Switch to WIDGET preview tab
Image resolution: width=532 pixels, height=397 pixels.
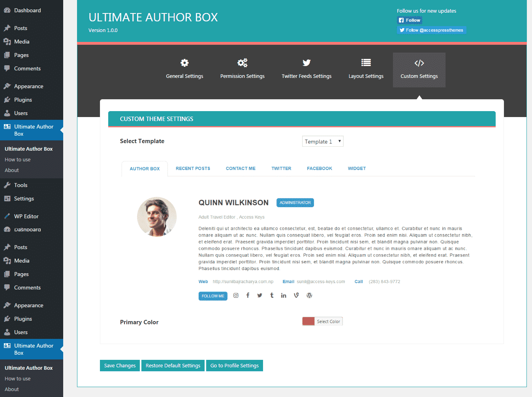pos(357,168)
